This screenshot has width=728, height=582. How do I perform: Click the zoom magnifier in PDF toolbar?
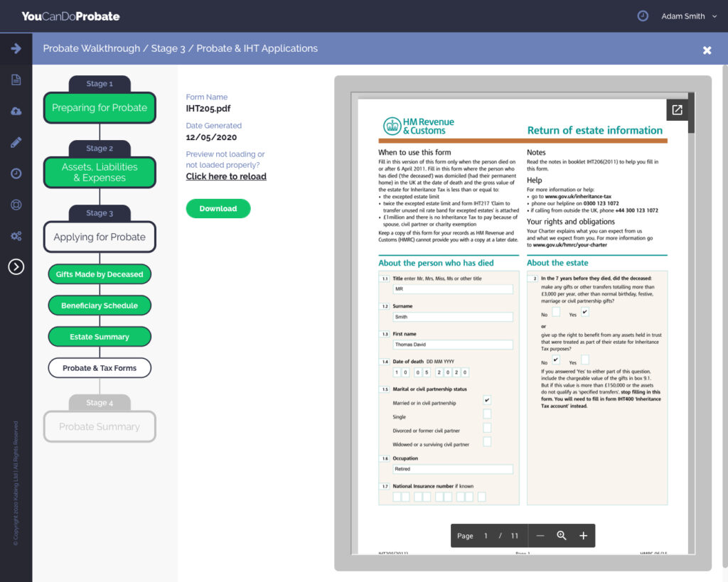(x=562, y=536)
